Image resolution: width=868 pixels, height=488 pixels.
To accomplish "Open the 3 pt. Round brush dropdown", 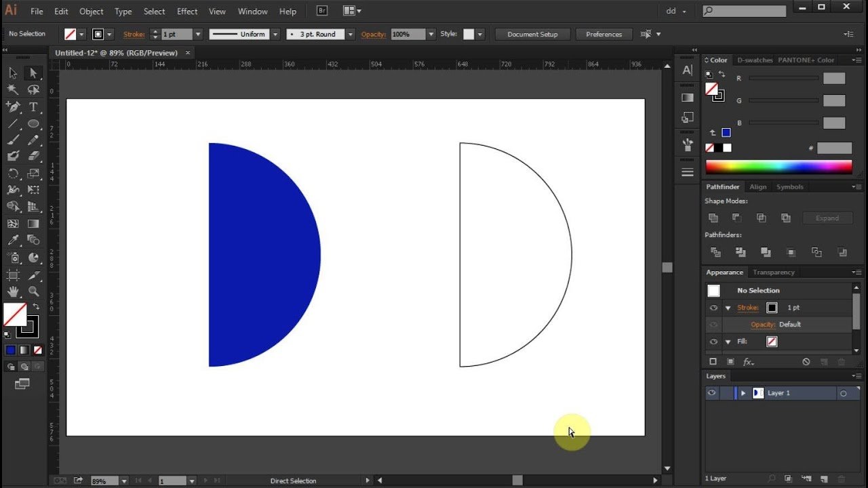I will tap(351, 34).
